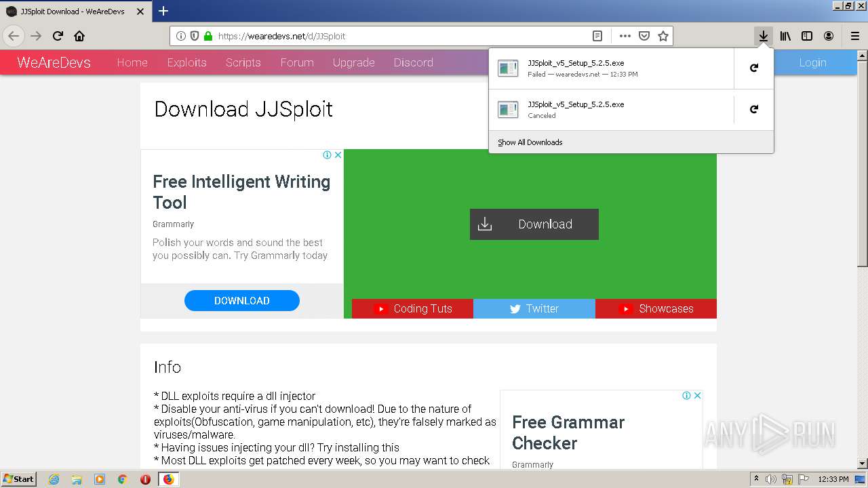Open the Firefox home page icon
The image size is (868, 488).
[x=79, y=36]
